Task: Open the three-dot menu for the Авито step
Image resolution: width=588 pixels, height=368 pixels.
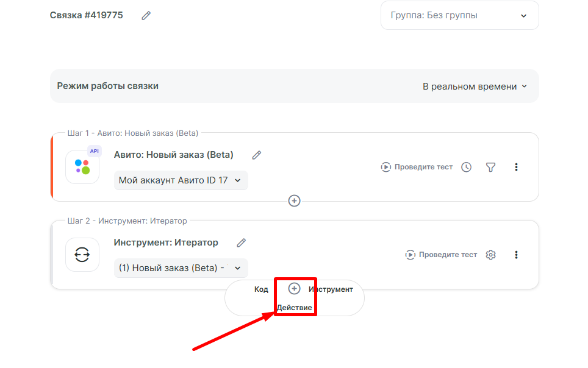Action: (517, 167)
